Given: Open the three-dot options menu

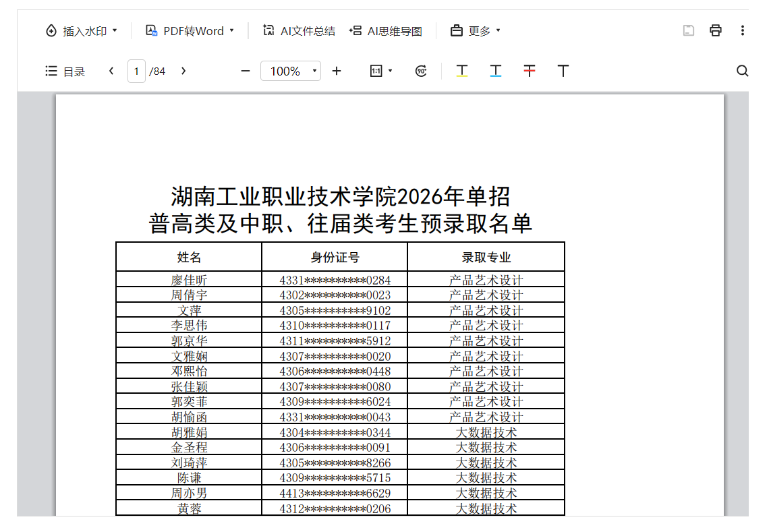Looking at the screenshot, I should point(743,30).
